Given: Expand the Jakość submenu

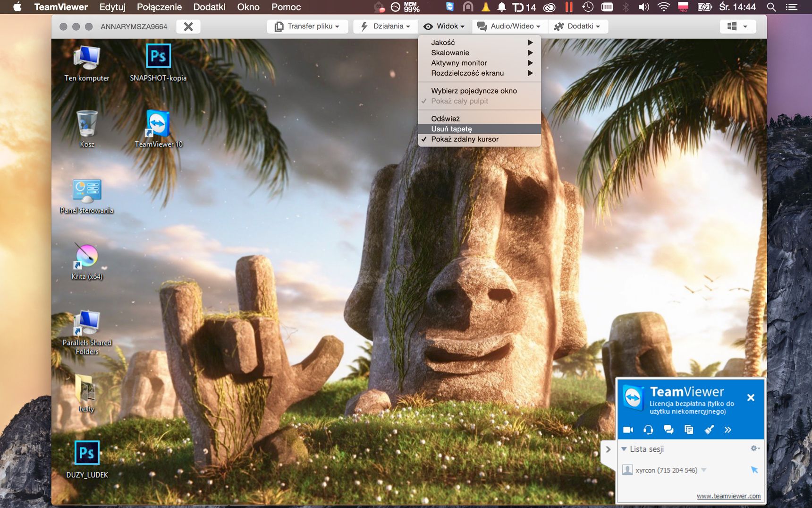Looking at the screenshot, I should (479, 43).
